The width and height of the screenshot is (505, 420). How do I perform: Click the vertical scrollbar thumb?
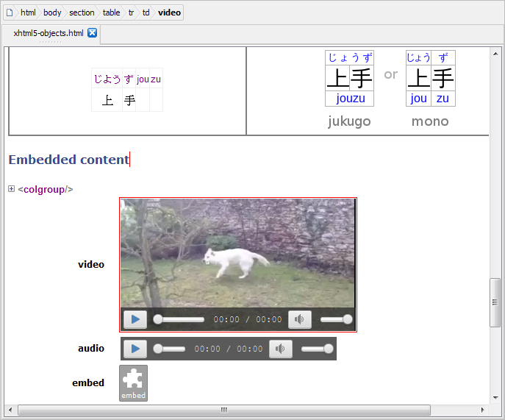point(495,302)
